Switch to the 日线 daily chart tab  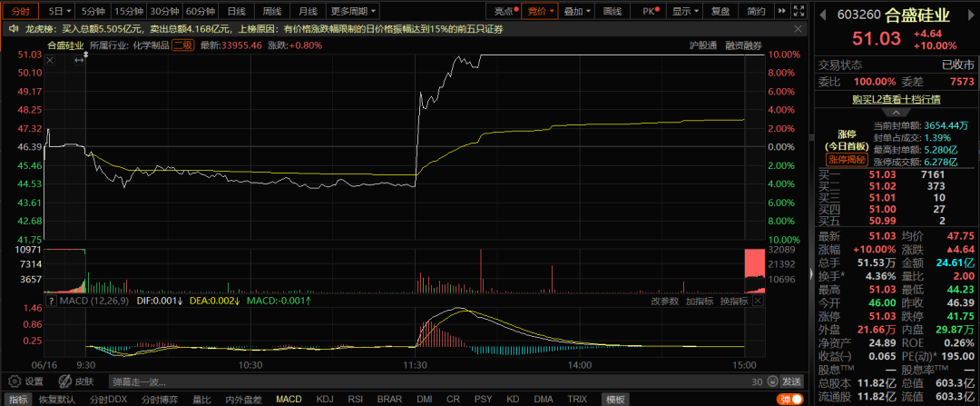tap(236, 11)
